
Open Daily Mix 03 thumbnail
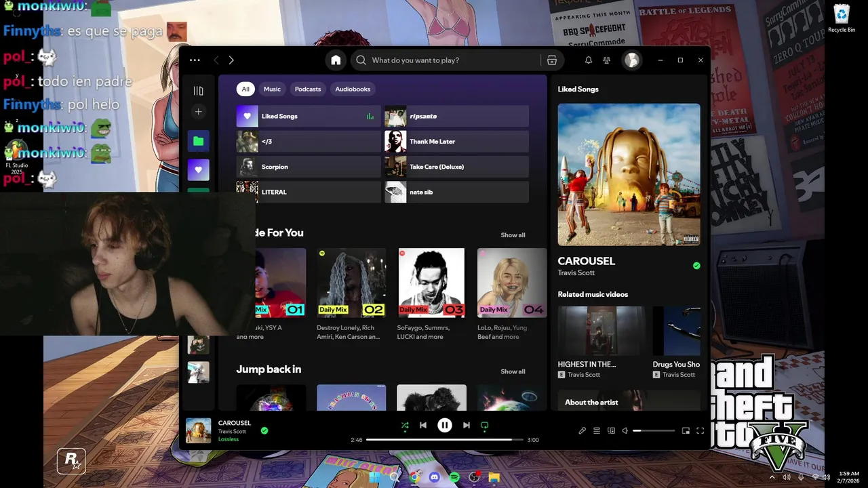click(431, 283)
